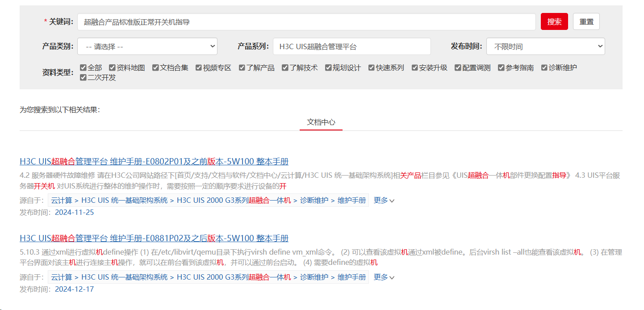Toggle the 文档合集 checkbox
644x310 pixels.
tap(155, 67)
